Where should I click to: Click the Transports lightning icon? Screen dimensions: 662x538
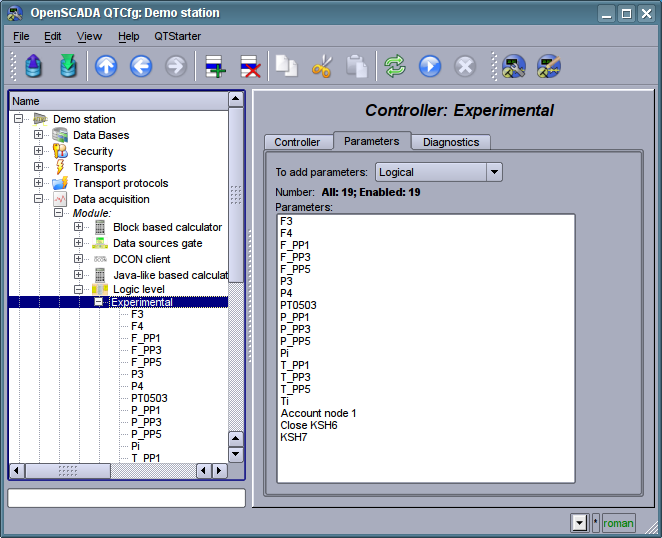click(x=60, y=167)
